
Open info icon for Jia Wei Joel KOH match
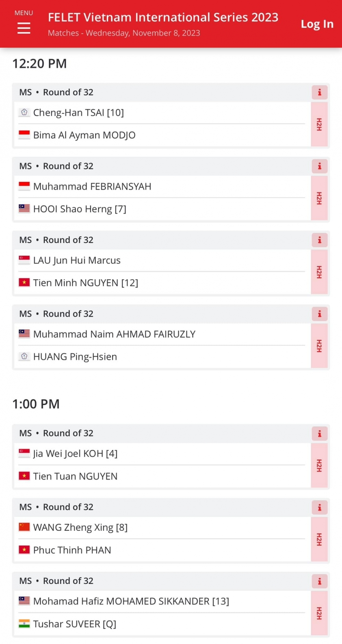click(319, 434)
